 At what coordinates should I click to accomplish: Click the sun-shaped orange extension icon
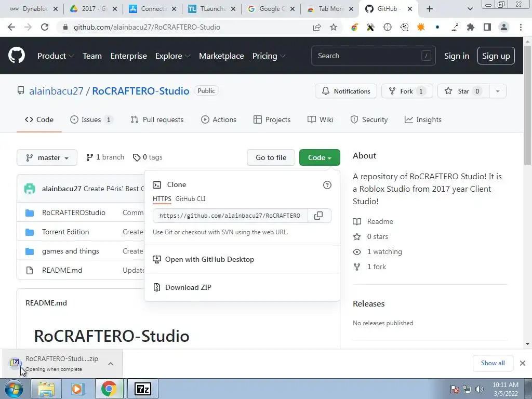pos(421,27)
